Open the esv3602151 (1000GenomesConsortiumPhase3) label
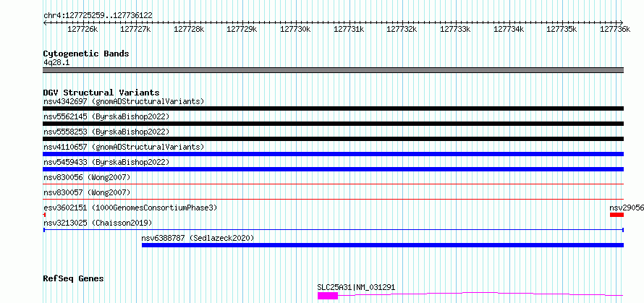 pyautogui.click(x=130, y=208)
